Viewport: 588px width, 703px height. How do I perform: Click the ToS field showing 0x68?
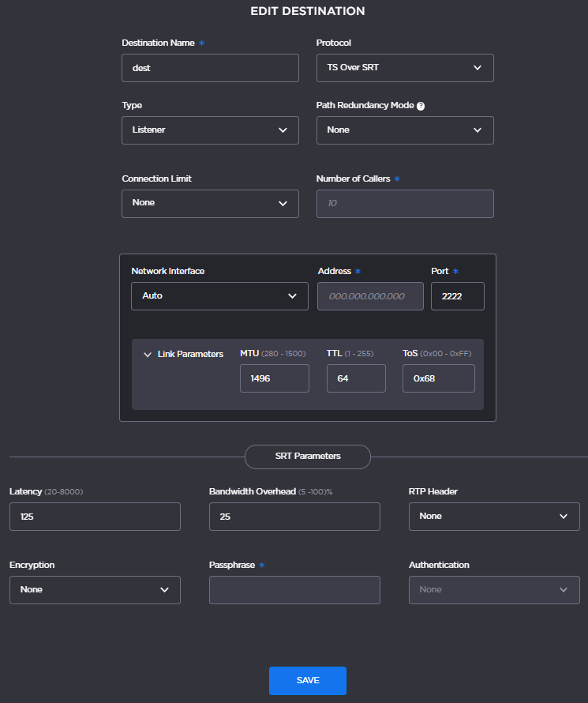(438, 378)
